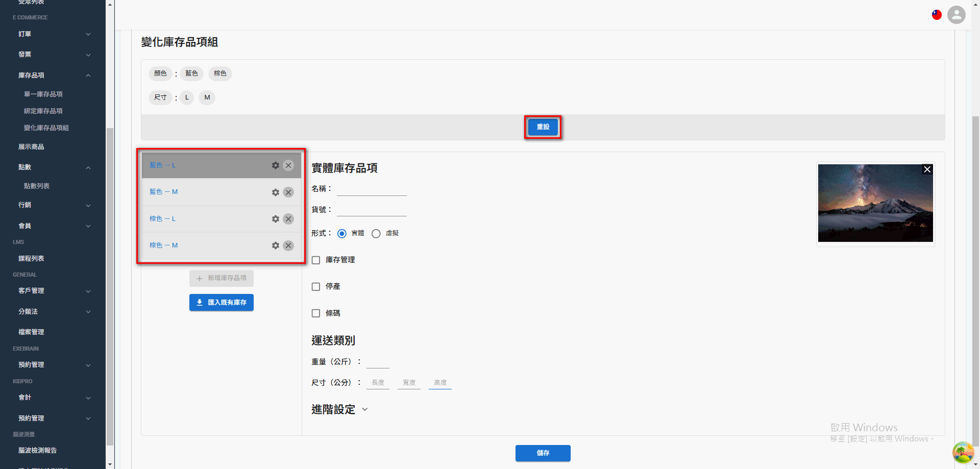This screenshot has width=980, height=469.
Task: Click the 顏色 attribute chip
Action: (160, 73)
